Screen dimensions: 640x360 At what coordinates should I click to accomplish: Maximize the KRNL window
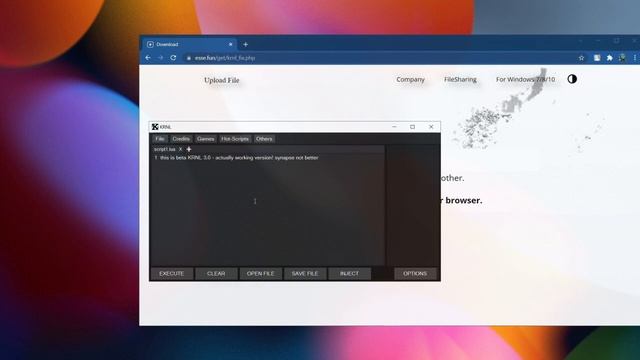[x=413, y=127]
